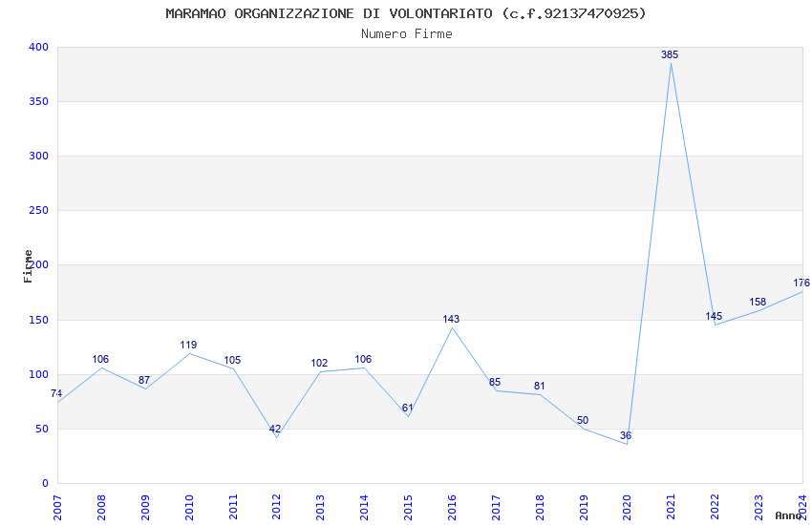Select the 176 data label at 2024
The width and height of the screenshot is (812, 525).
(x=801, y=283)
